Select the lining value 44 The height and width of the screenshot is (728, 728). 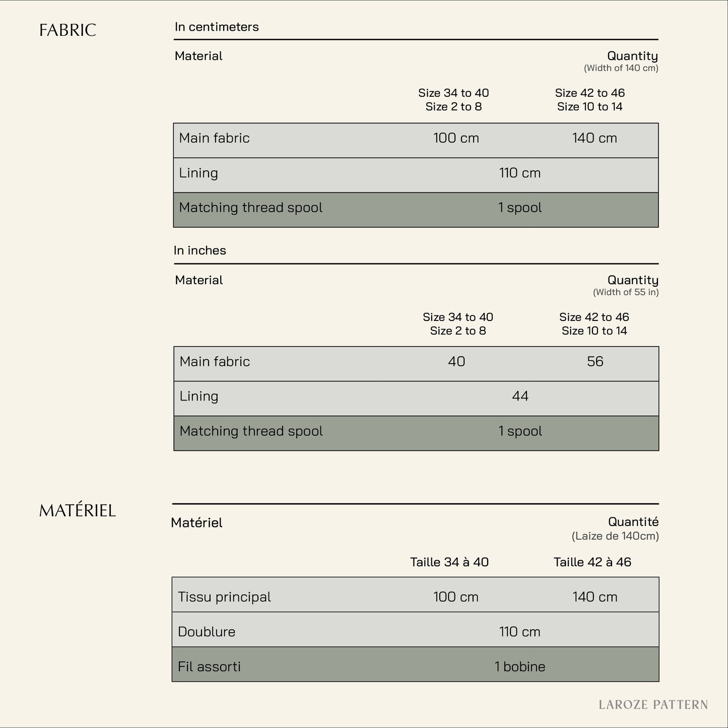tap(520, 396)
